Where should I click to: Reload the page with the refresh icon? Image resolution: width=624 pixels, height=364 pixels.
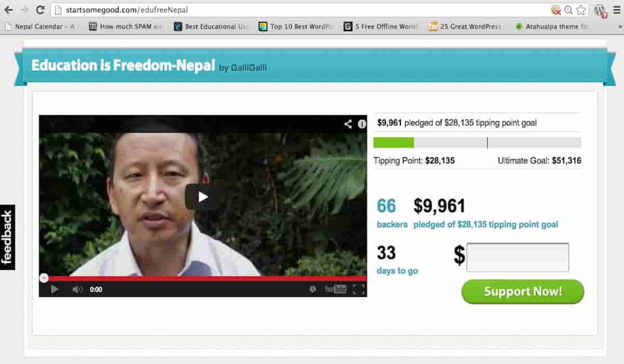[40, 10]
